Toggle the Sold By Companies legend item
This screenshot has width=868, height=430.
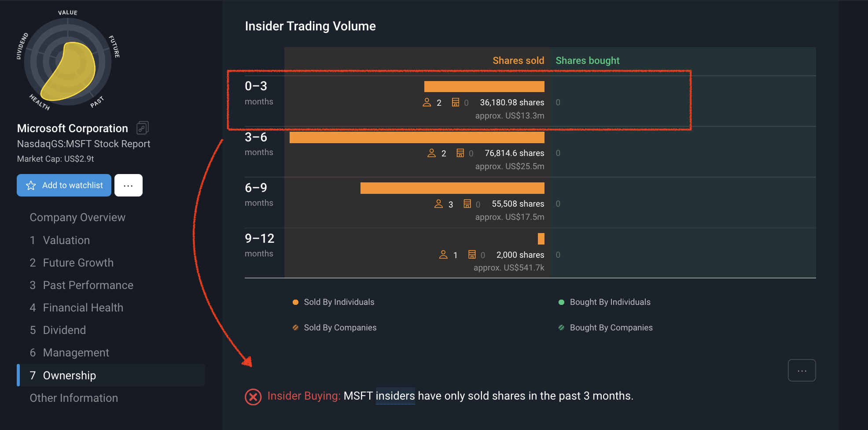[335, 328]
